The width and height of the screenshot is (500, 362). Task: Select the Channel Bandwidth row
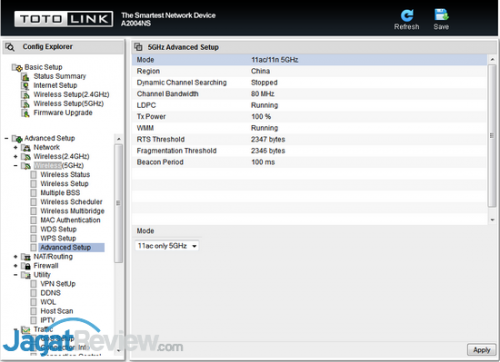pyautogui.click(x=310, y=94)
